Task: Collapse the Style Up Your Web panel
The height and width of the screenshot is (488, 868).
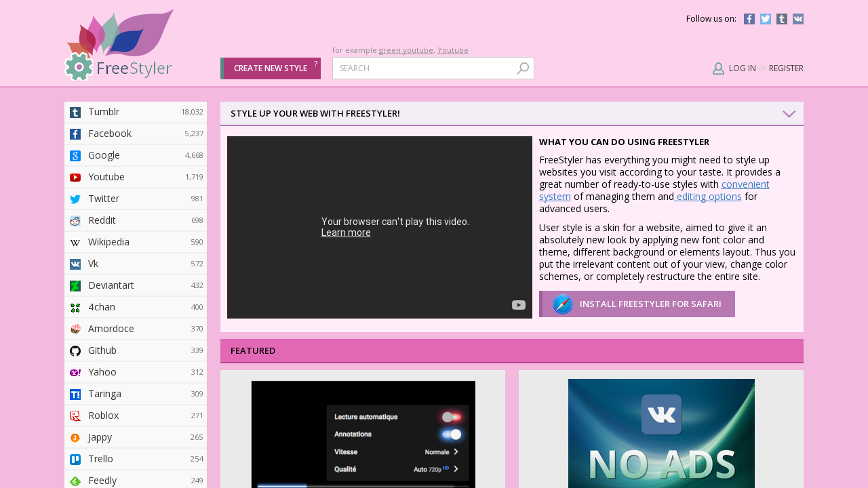Action: [x=789, y=114]
